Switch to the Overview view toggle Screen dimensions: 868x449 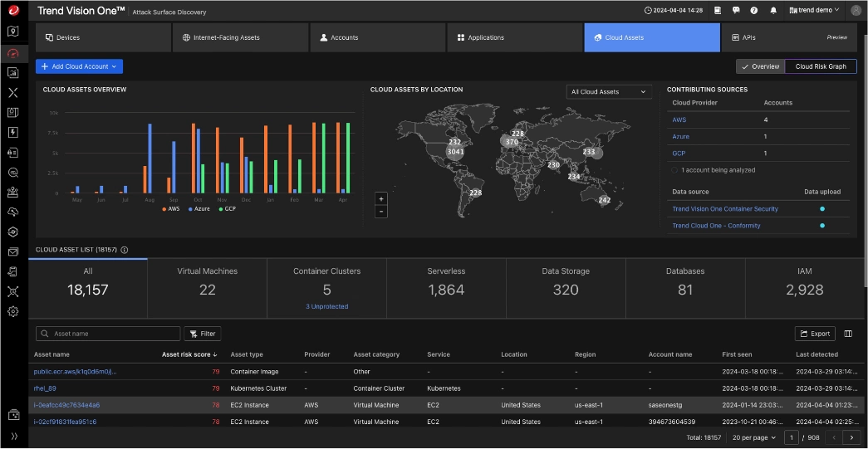point(761,66)
